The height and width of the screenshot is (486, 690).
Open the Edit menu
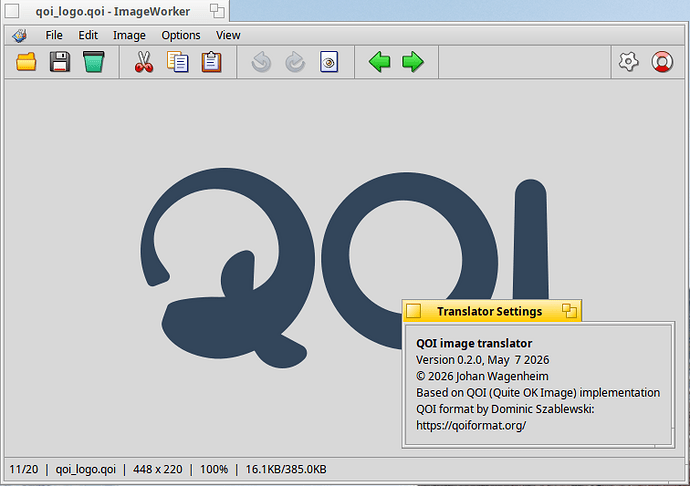coord(88,35)
